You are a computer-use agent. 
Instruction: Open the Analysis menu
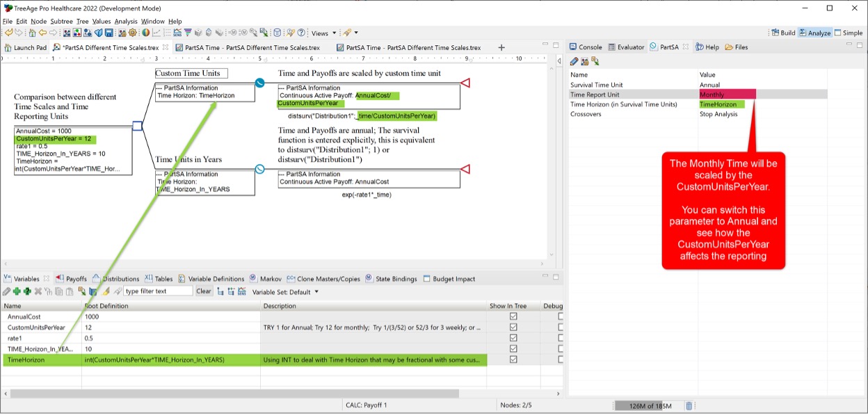[x=126, y=22]
